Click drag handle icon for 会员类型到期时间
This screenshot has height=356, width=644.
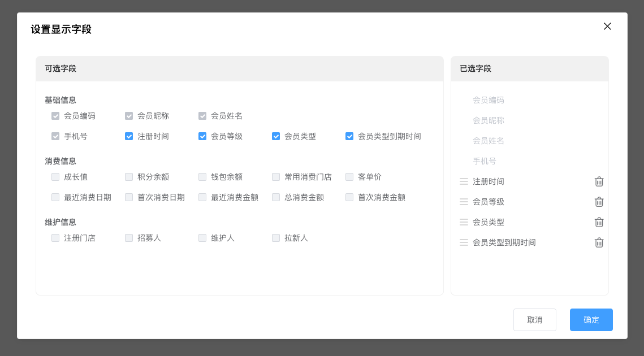[464, 242]
